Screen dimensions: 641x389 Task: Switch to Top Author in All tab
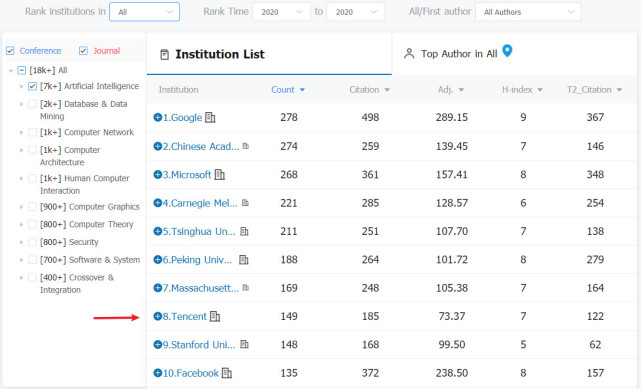tap(459, 54)
